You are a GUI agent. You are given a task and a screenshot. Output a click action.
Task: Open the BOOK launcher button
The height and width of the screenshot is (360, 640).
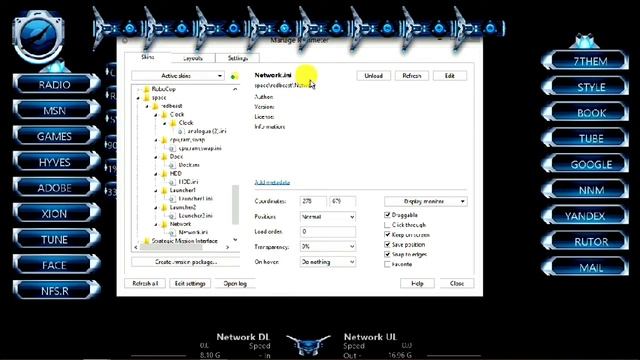coord(586,113)
